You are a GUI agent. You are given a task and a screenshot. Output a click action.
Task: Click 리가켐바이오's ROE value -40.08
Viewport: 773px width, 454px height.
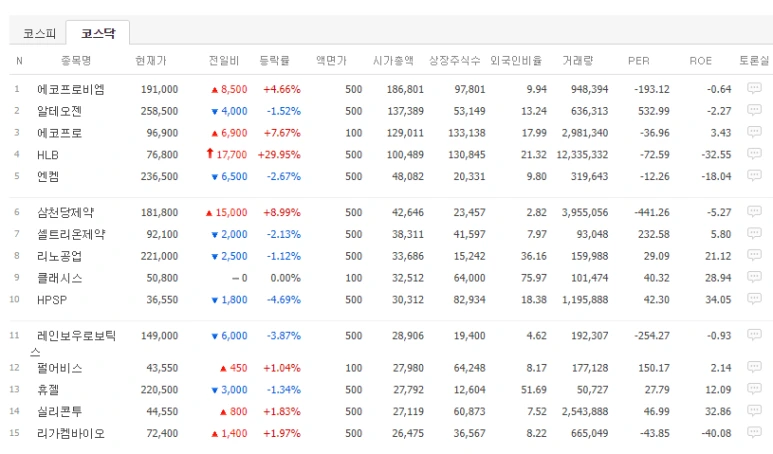pos(716,433)
